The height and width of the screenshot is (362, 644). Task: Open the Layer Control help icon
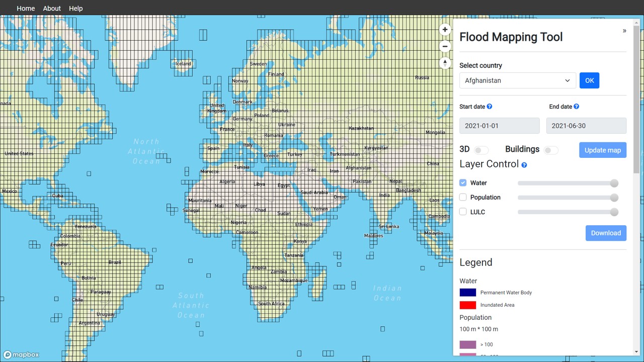tap(524, 165)
